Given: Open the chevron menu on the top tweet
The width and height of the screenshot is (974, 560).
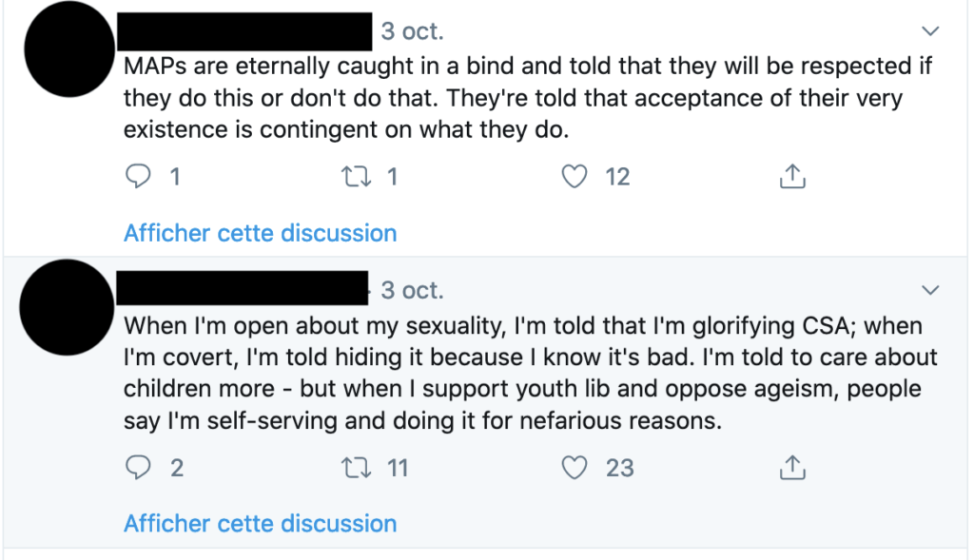Looking at the screenshot, I should click(x=930, y=30).
